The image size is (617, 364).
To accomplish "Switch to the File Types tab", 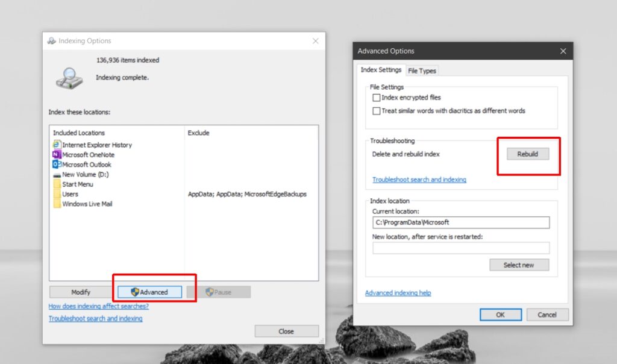I will (422, 71).
